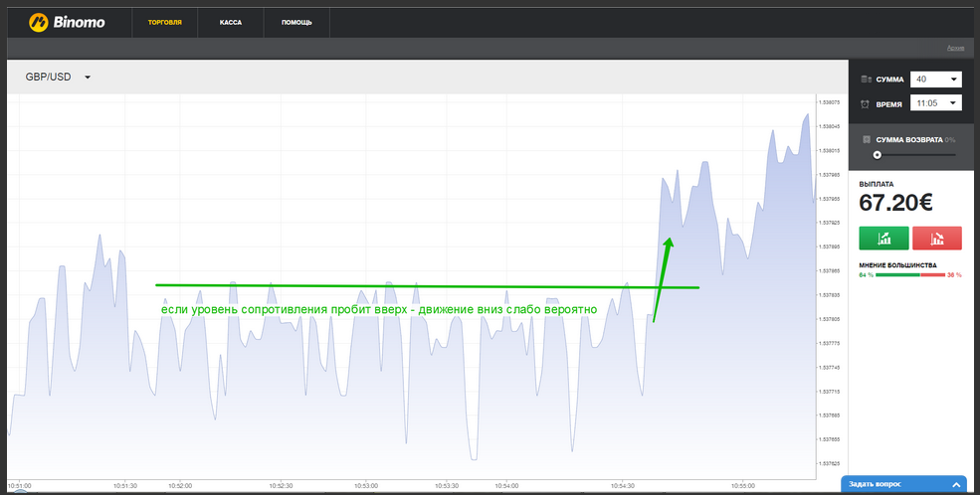Open the КАССА tab

pyautogui.click(x=231, y=23)
